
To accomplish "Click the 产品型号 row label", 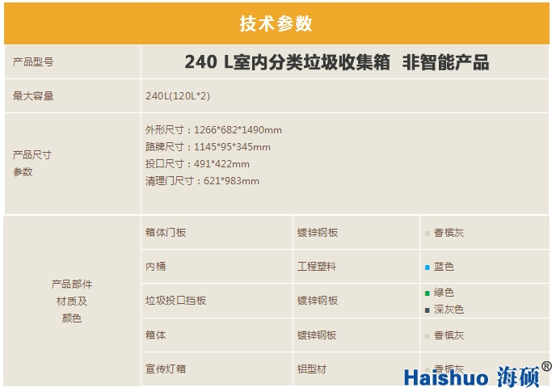I will pos(33,62).
